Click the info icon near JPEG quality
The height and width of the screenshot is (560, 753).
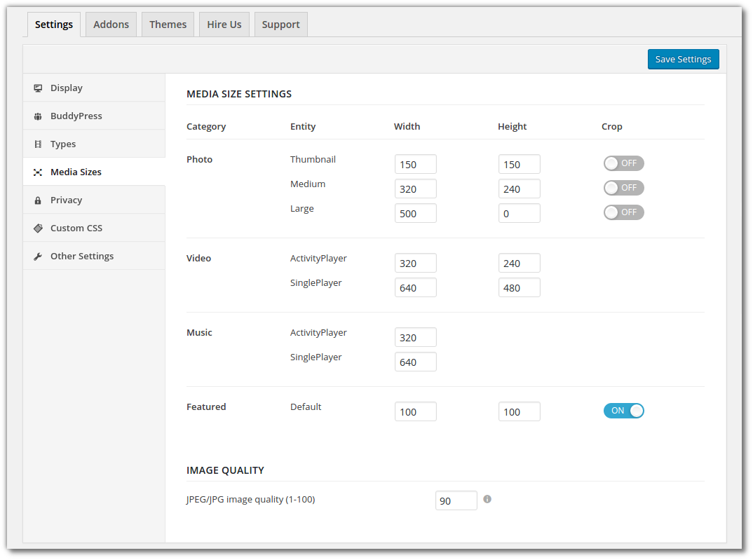(x=487, y=499)
